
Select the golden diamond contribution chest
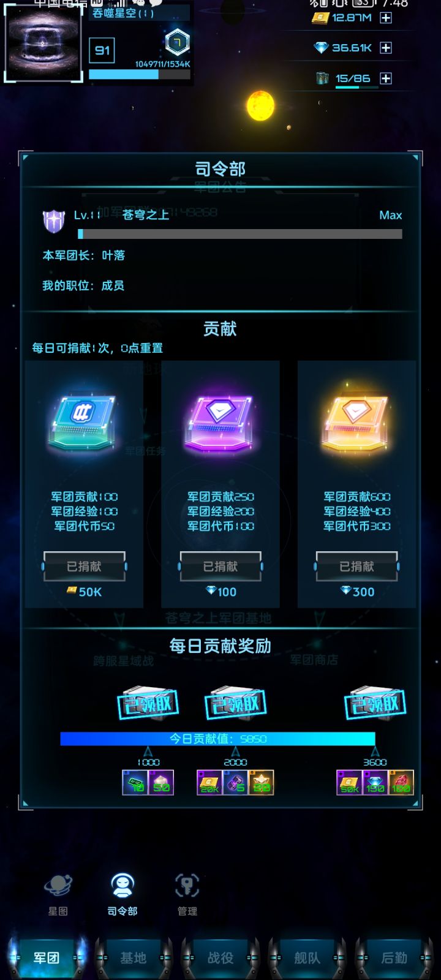(x=356, y=424)
